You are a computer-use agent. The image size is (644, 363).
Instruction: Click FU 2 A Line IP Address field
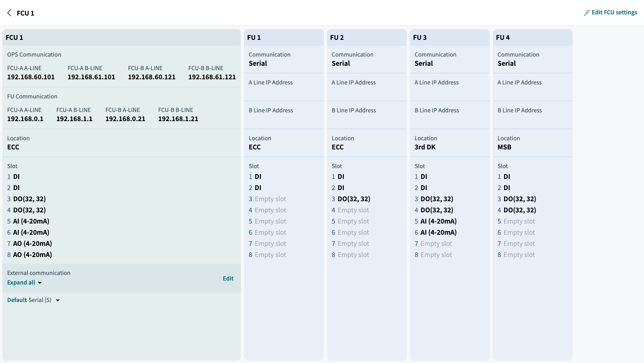click(367, 87)
